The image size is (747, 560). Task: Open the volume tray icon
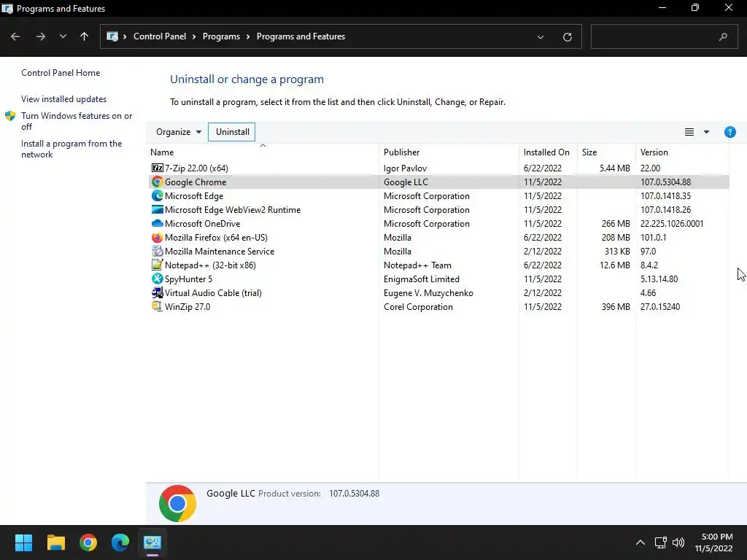pos(678,542)
